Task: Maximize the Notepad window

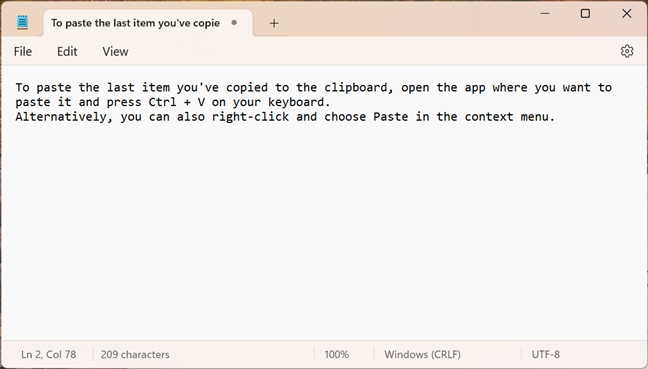Action: (x=585, y=14)
